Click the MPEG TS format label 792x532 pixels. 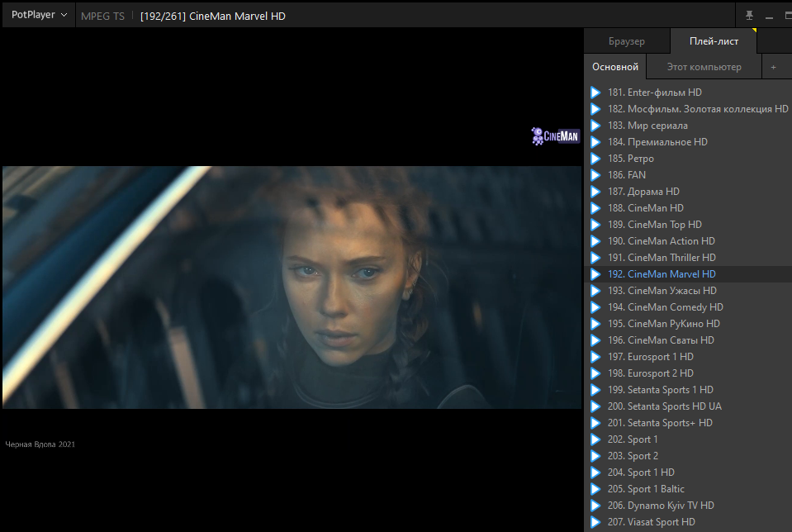(x=102, y=17)
